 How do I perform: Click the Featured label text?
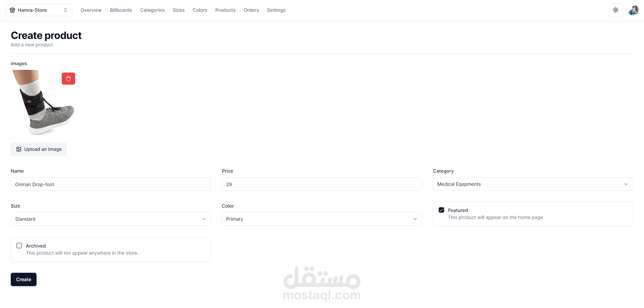click(458, 210)
